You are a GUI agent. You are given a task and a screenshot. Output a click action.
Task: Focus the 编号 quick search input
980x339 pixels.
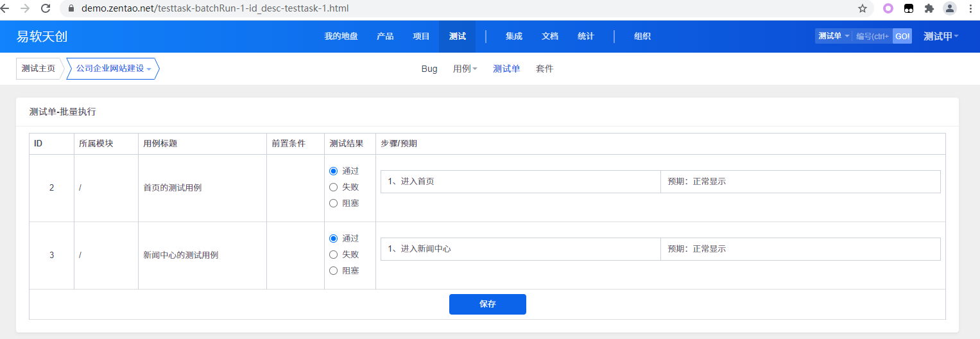872,36
